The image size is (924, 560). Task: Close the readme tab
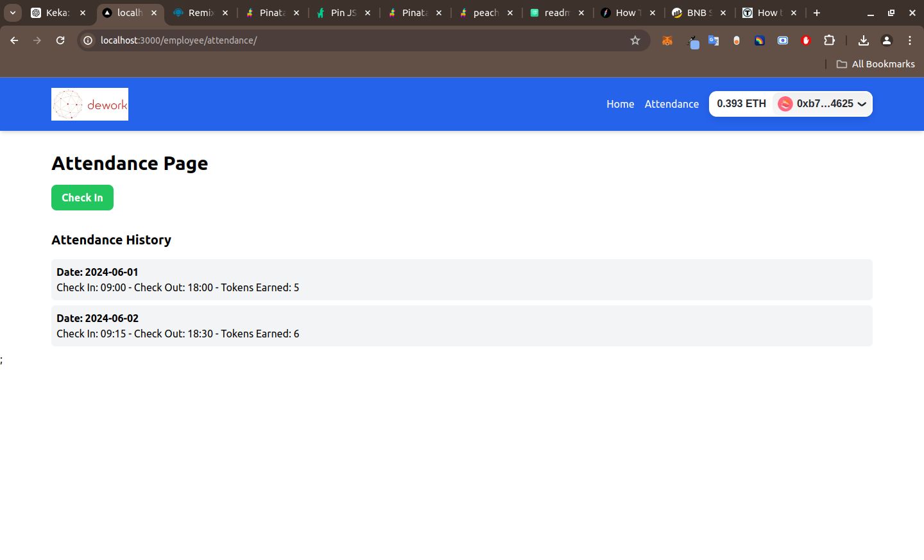pos(581,13)
